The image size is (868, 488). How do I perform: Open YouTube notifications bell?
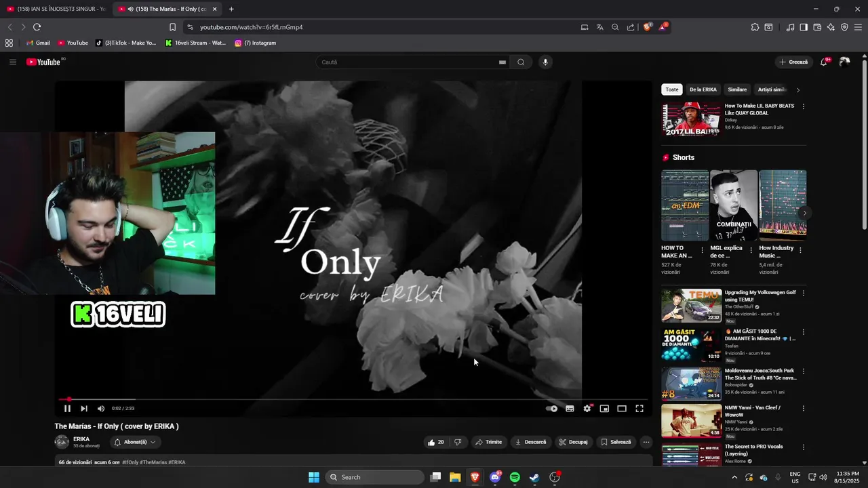tap(824, 62)
